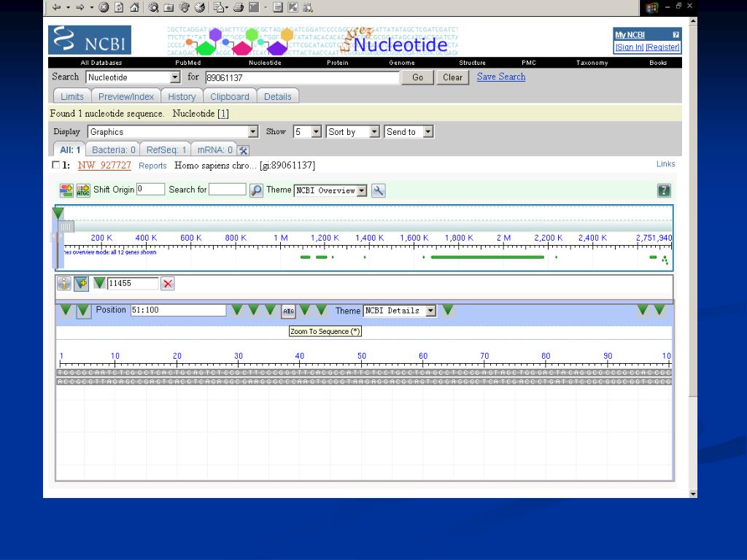This screenshot has width=747, height=560.
Task: Click the add track icon beside Shift Origin
Action: [66, 190]
